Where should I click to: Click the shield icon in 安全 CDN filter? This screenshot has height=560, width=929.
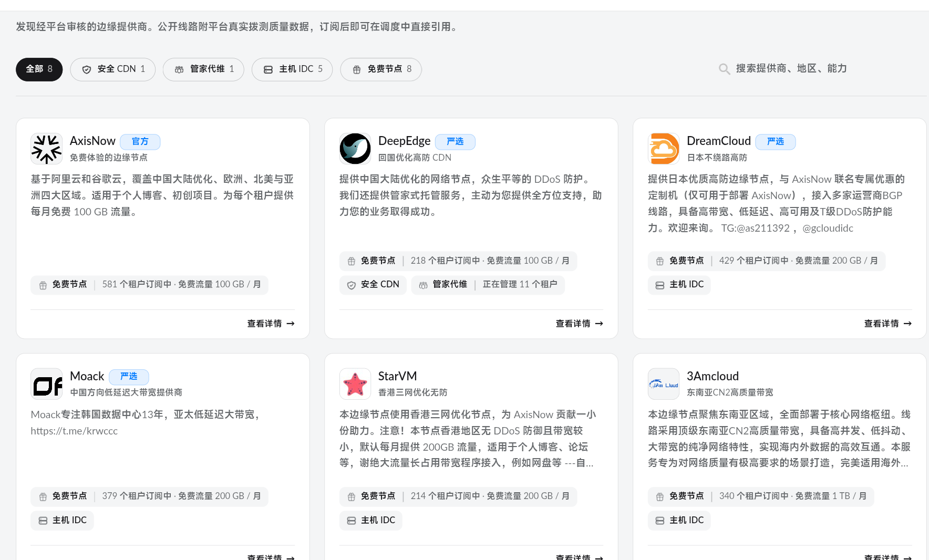tap(87, 69)
